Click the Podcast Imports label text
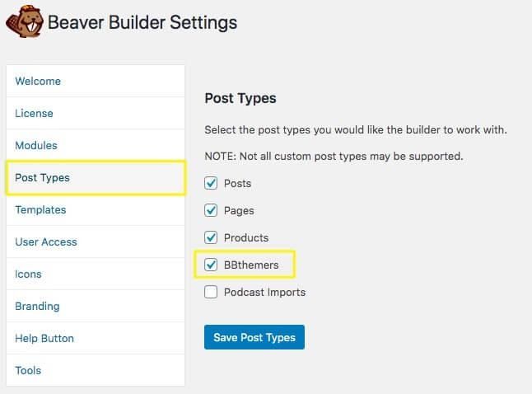 point(264,292)
